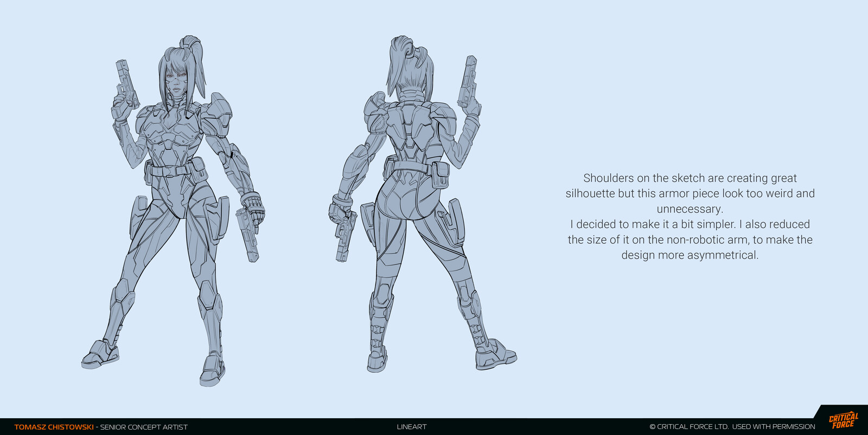Viewport: 868px width, 435px height.
Task: Click the 'LINEART' footer label
Action: coord(412,427)
